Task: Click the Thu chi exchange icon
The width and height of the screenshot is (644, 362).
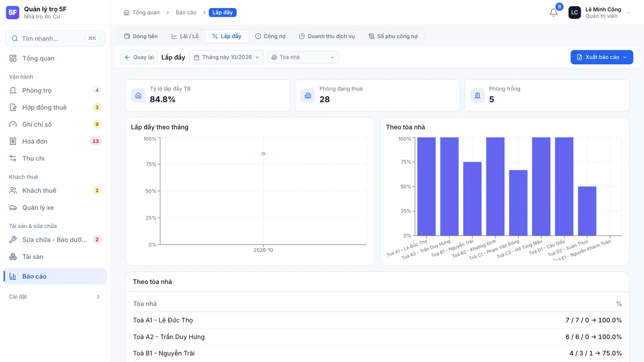Action: coord(13,158)
